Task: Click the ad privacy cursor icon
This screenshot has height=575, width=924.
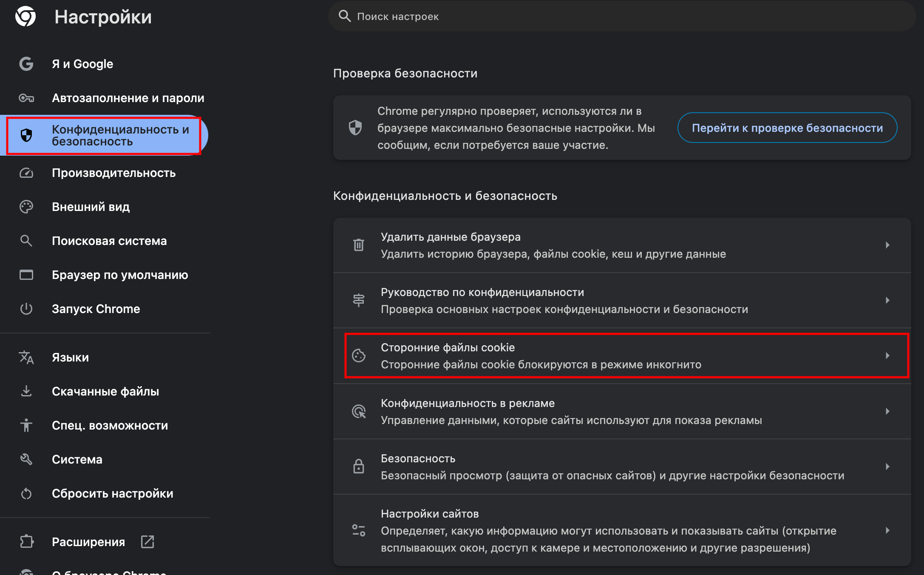Action: pos(359,411)
